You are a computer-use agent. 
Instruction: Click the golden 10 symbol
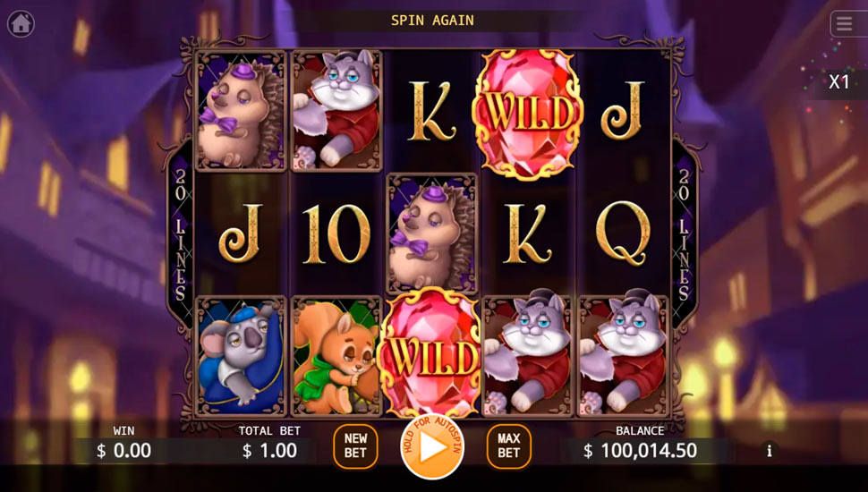click(336, 233)
